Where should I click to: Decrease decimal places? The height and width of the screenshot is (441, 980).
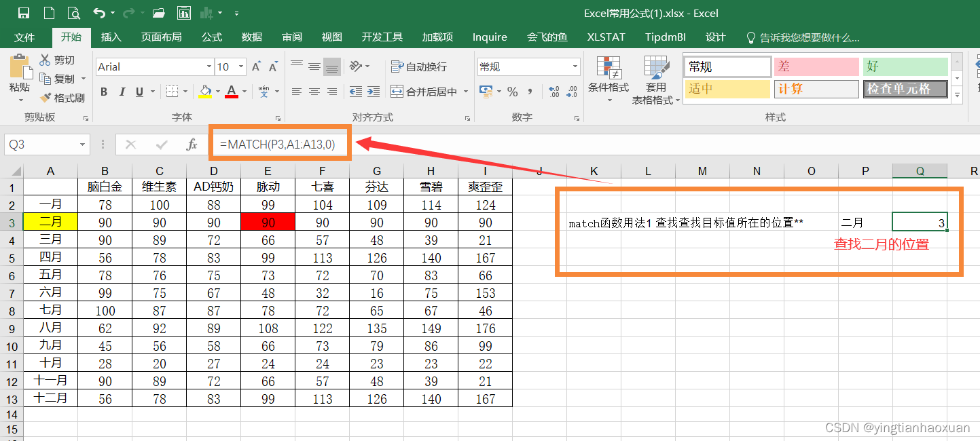click(572, 92)
